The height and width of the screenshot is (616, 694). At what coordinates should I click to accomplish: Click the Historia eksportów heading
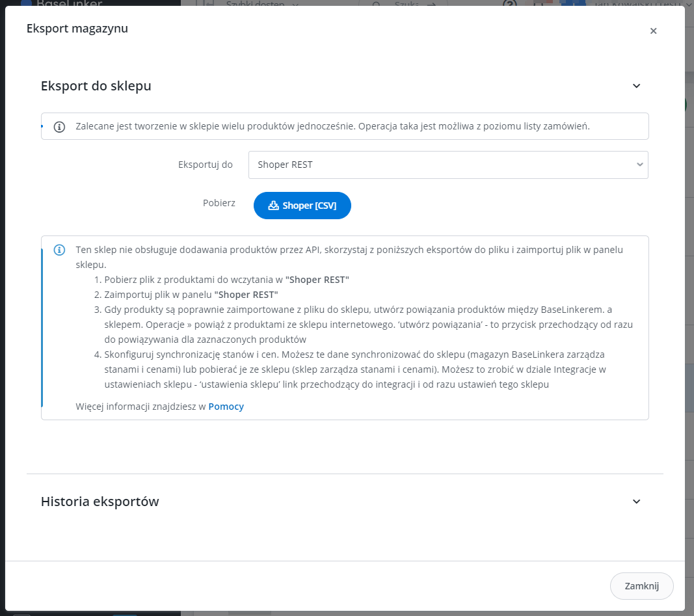tap(100, 502)
